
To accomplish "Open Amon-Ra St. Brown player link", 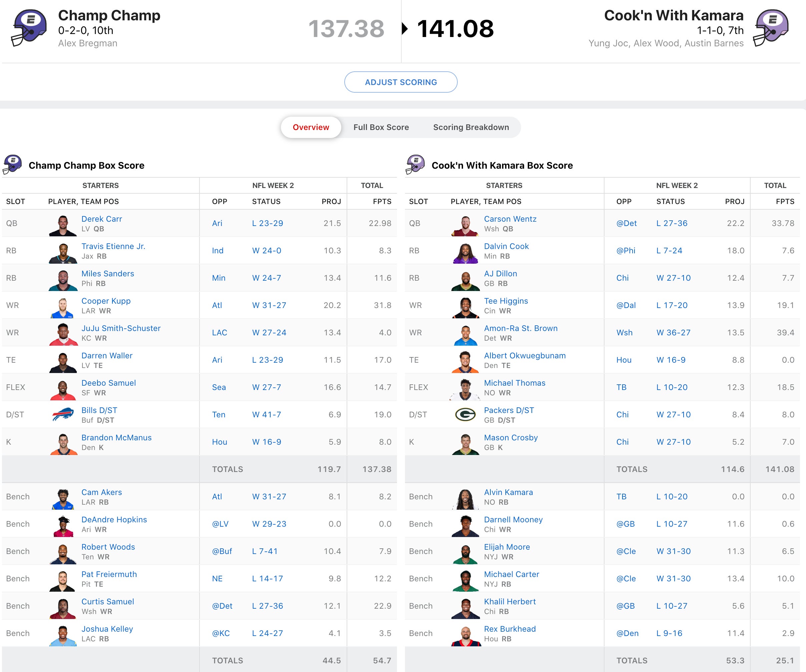I will pyautogui.click(x=520, y=328).
